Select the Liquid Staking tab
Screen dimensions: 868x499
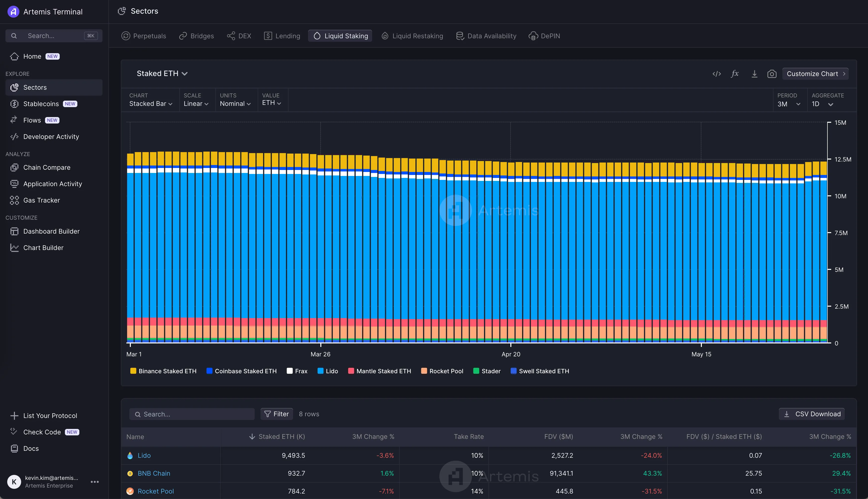[x=340, y=36]
